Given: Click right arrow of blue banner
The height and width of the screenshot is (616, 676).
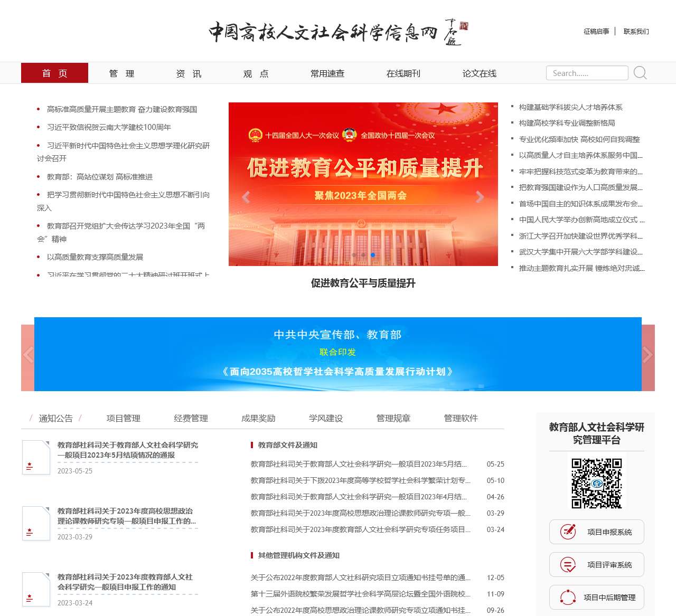Looking at the screenshot, I should [648, 355].
